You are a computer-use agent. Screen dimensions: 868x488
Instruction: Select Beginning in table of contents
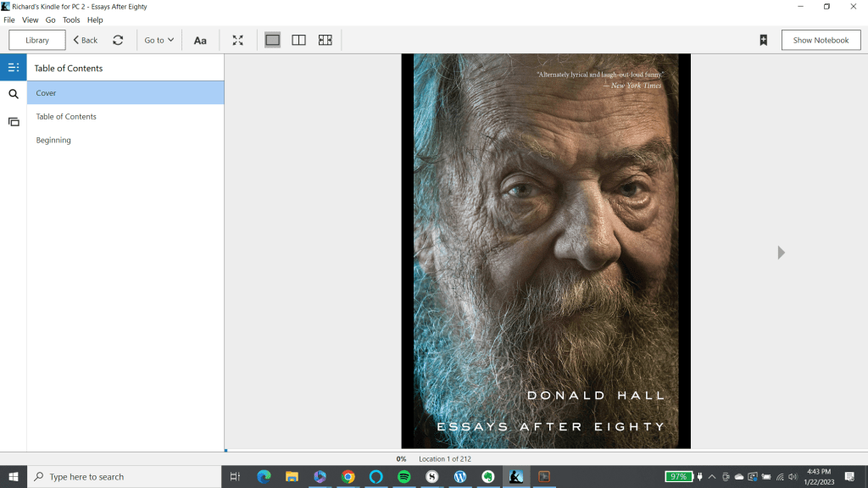click(x=53, y=141)
